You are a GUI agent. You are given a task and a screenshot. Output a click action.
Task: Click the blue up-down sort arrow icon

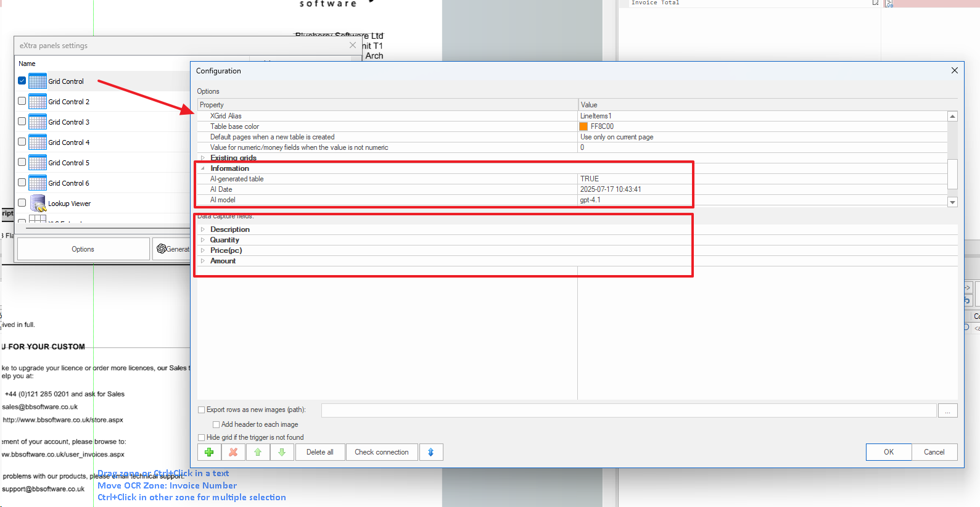431,452
